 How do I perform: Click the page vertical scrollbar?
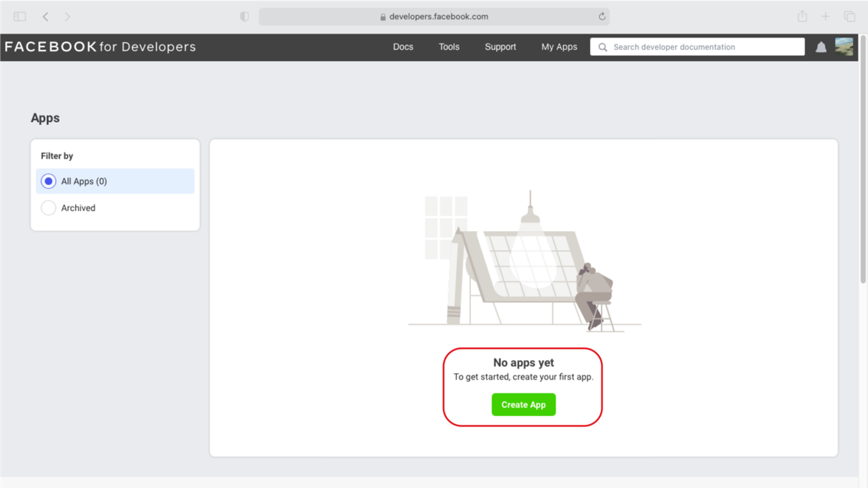(x=863, y=160)
